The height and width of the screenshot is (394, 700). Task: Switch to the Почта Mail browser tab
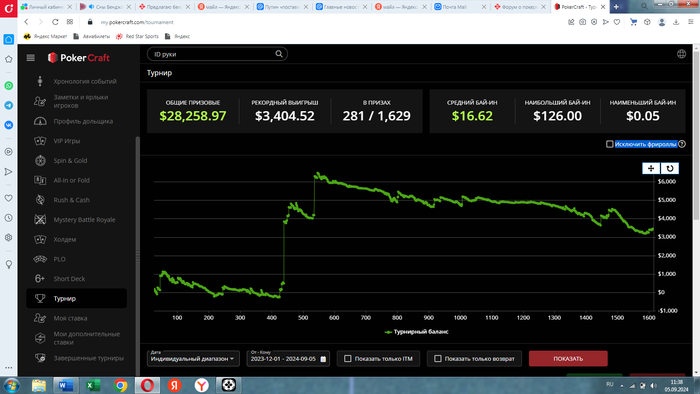pos(460,7)
